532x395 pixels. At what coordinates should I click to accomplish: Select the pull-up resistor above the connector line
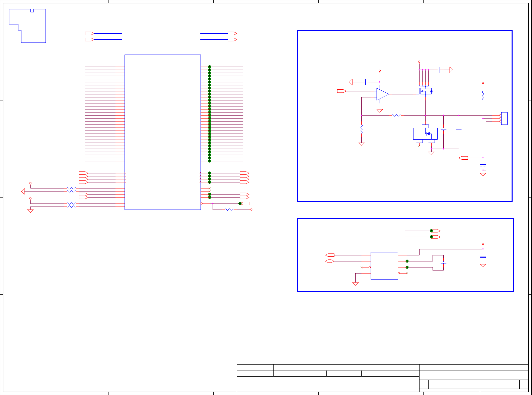click(483, 96)
